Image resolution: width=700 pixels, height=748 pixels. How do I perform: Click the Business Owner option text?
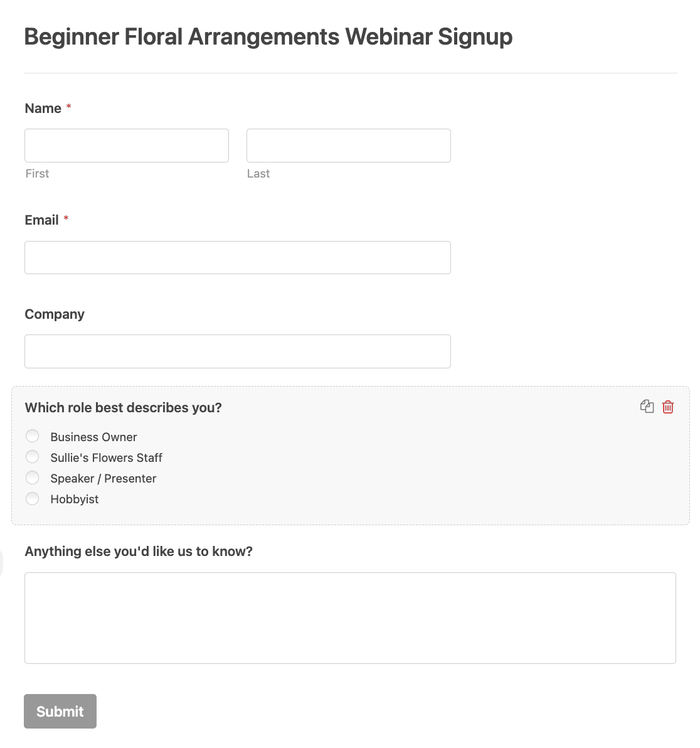[x=93, y=437]
